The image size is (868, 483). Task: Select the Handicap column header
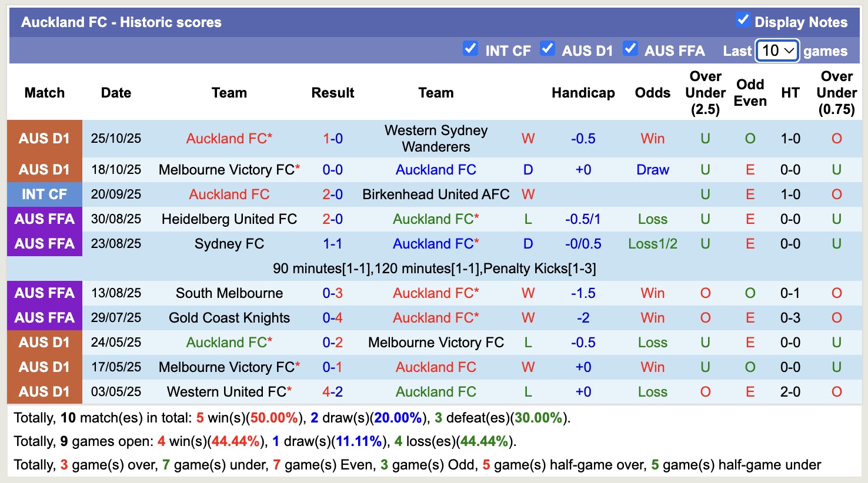[x=583, y=92]
